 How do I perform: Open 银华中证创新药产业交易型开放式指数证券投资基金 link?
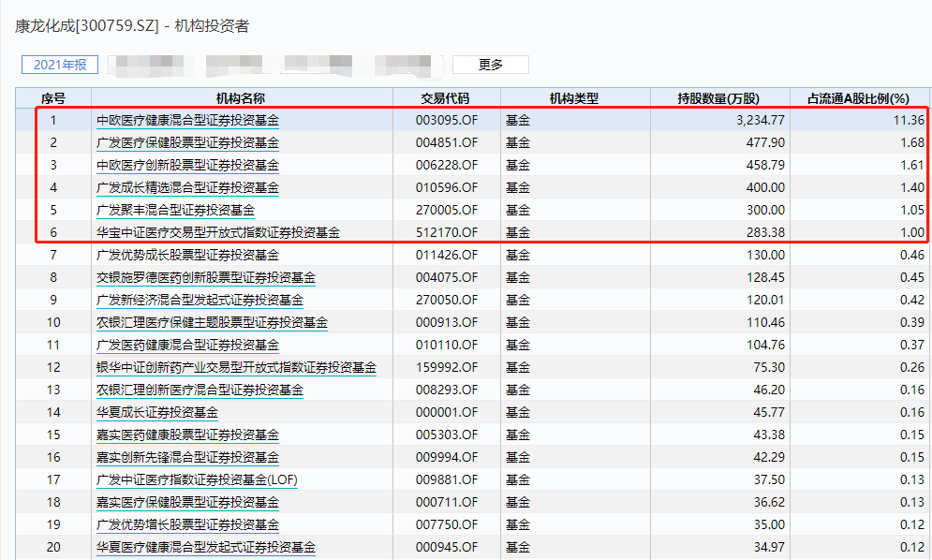tap(236, 367)
